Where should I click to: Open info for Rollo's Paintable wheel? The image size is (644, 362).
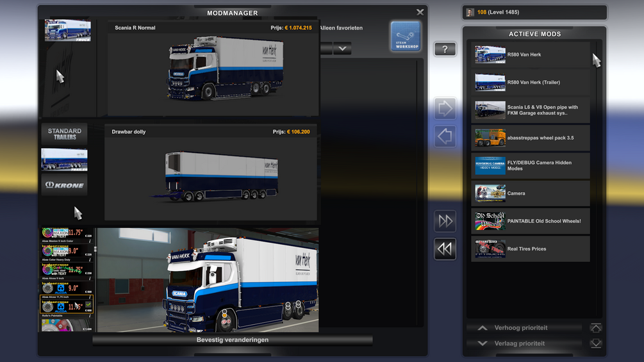pos(90,316)
